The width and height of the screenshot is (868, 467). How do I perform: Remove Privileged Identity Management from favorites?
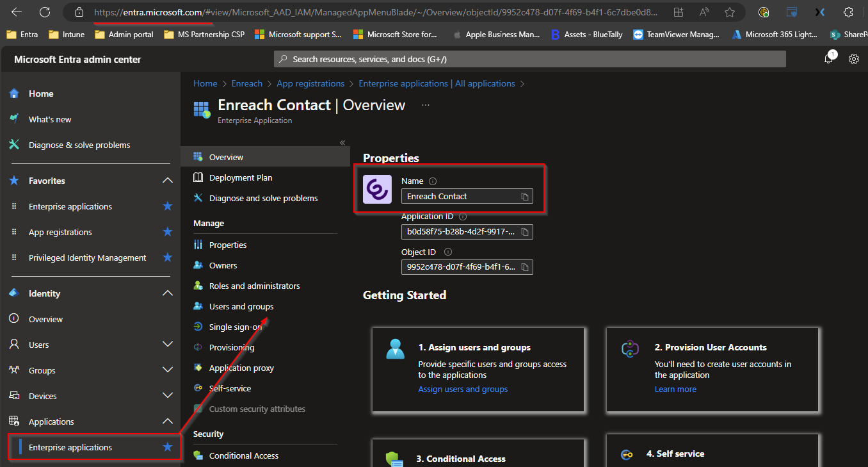(168, 258)
